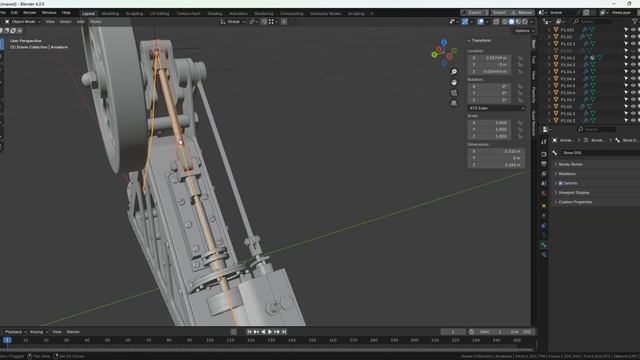Toggle lock on Rotation Y
The image size is (640, 360).
coord(520,93)
